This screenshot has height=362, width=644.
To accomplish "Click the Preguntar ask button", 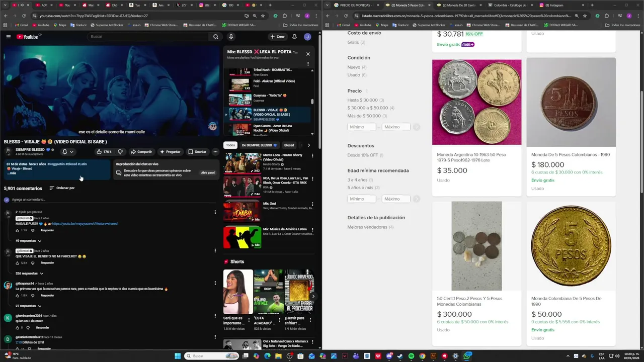I will 170,151.
